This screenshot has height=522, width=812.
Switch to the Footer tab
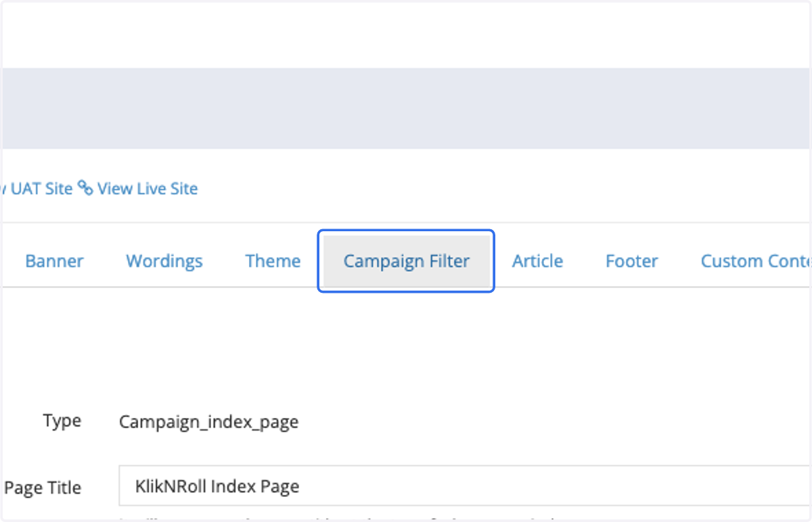click(632, 261)
